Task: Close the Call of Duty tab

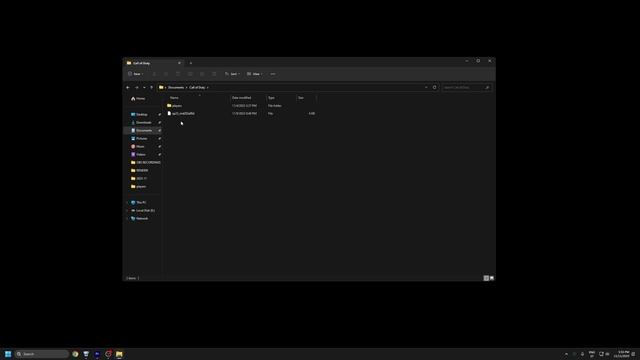Action: (179, 63)
